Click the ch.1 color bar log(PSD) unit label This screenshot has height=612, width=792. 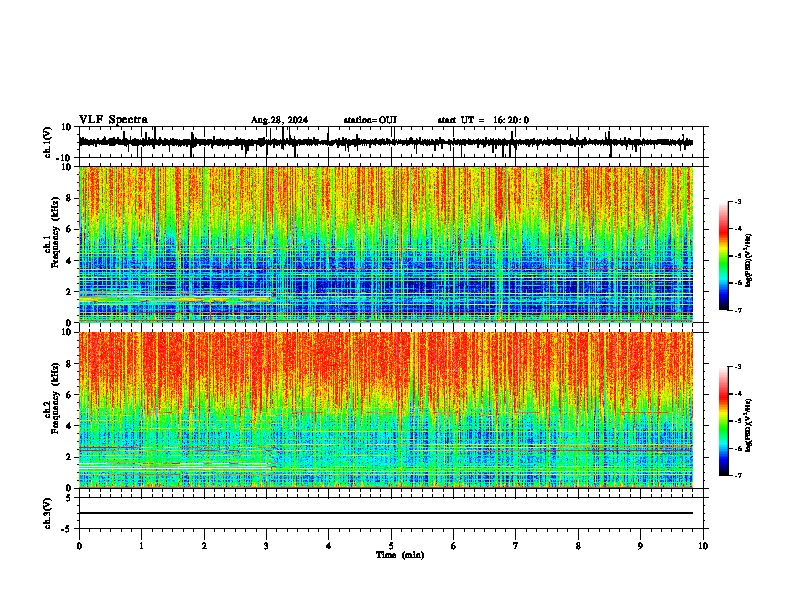(749, 260)
